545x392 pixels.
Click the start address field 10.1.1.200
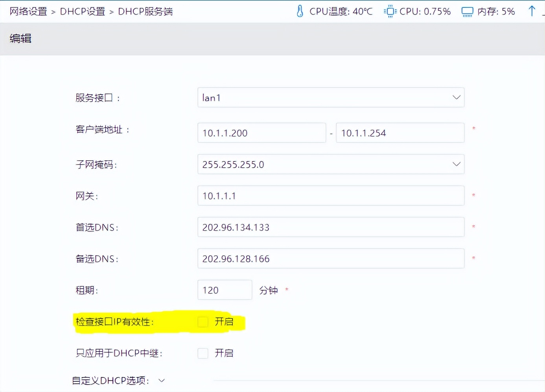(x=261, y=133)
